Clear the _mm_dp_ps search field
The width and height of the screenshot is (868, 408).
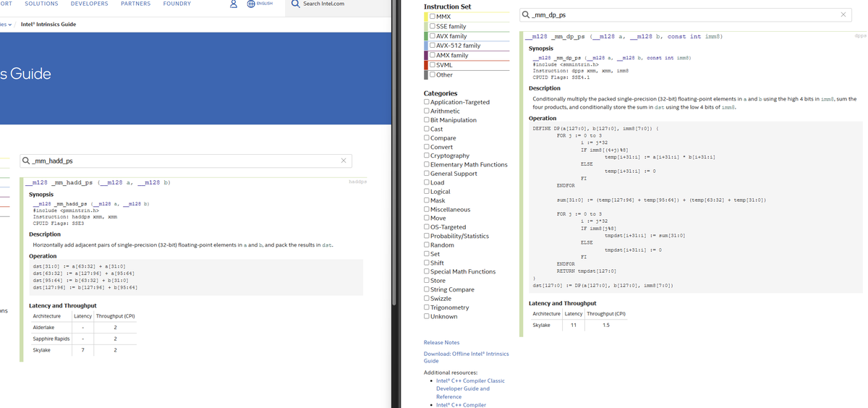click(843, 14)
